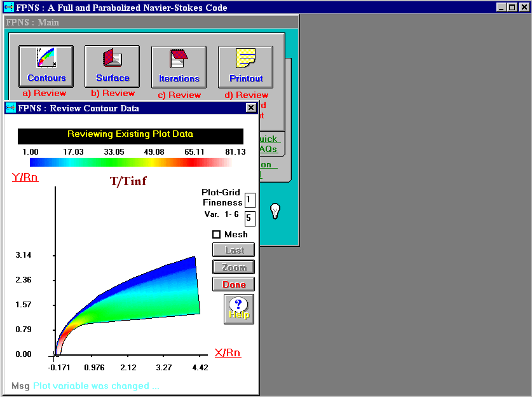
Task: Close the Review Contour Data dialog
Action: pyautogui.click(x=251, y=108)
